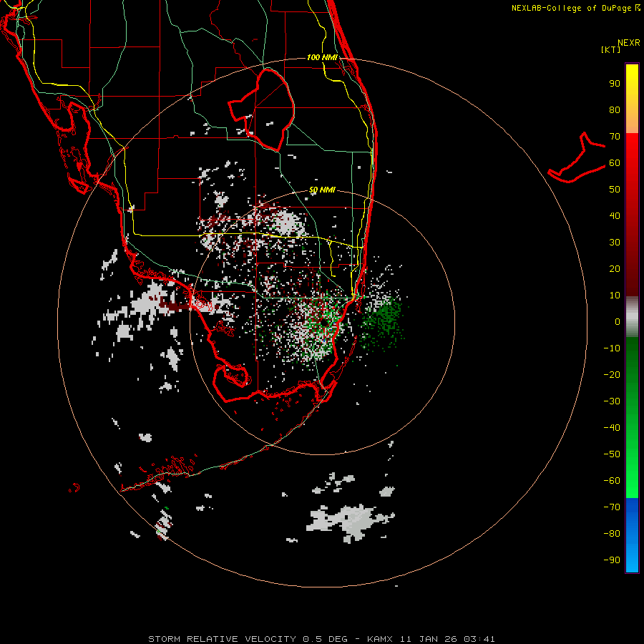Click the -70 value on velocity scale

[612, 507]
